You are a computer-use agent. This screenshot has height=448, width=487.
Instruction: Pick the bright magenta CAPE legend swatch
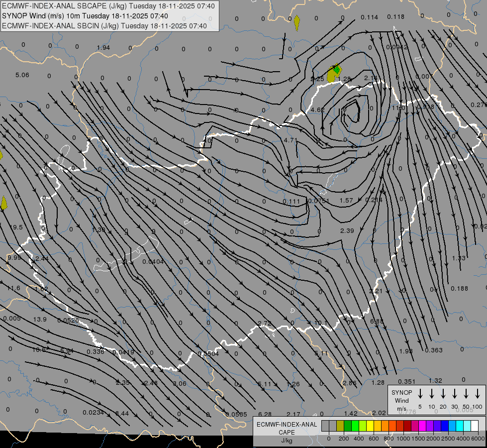pyautogui.click(x=422, y=426)
